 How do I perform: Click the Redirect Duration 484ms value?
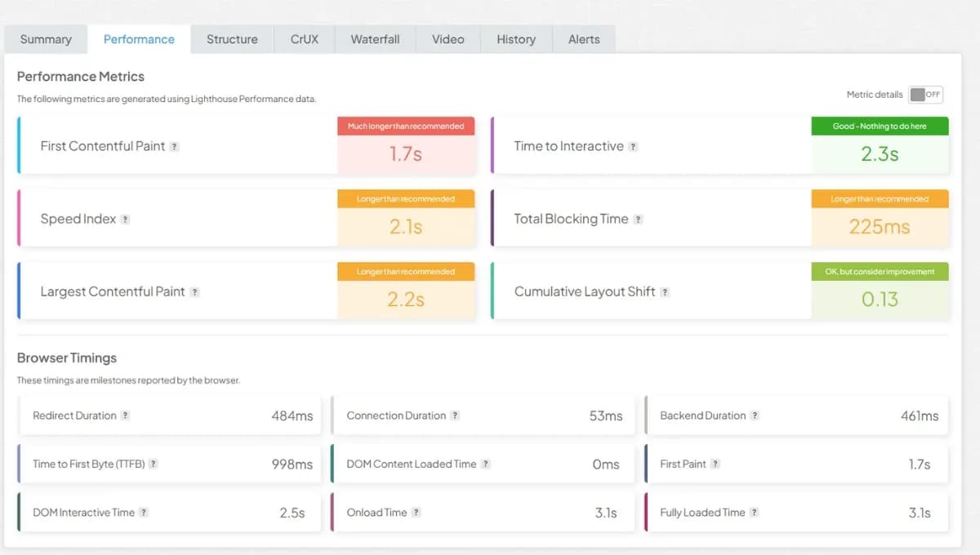click(x=292, y=415)
